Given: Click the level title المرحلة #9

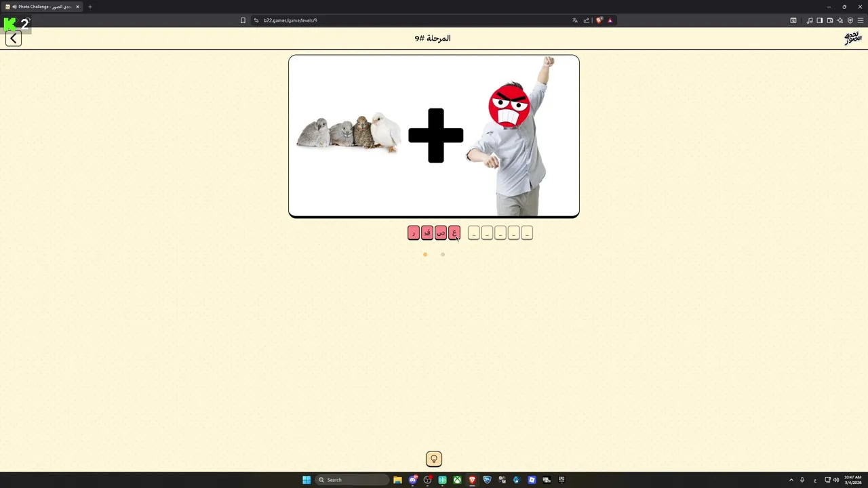Looking at the screenshot, I should pyautogui.click(x=433, y=39).
